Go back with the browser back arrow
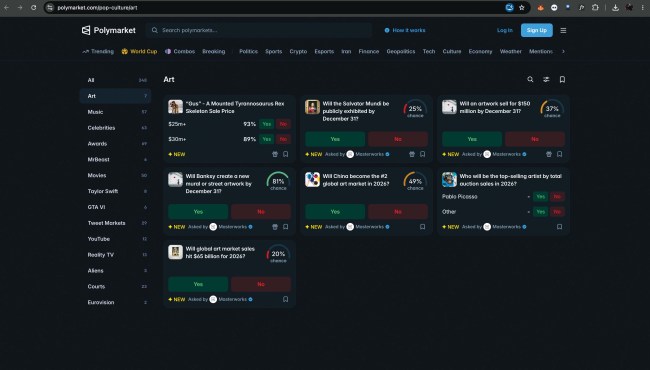 7,7
